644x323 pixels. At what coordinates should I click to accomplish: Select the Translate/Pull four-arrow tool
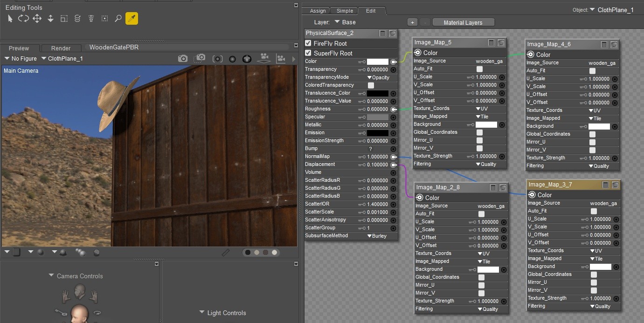[37, 19]
